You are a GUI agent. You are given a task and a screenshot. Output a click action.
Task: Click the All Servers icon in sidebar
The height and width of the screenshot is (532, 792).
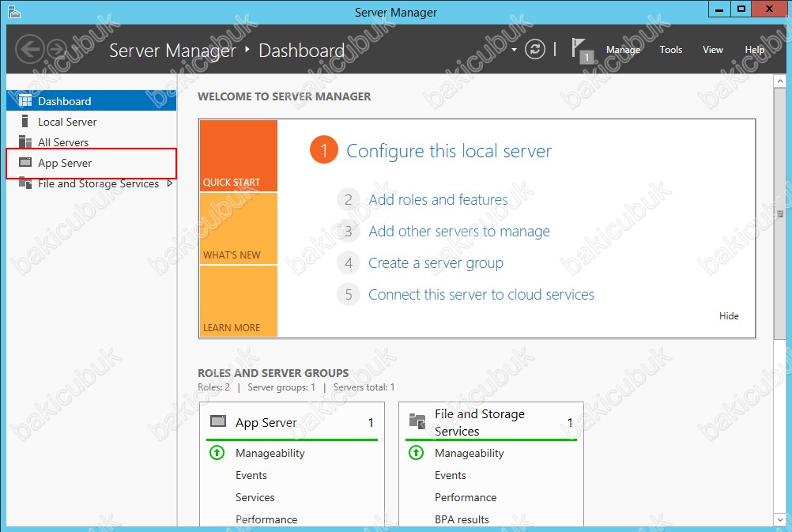coord(25,142)
